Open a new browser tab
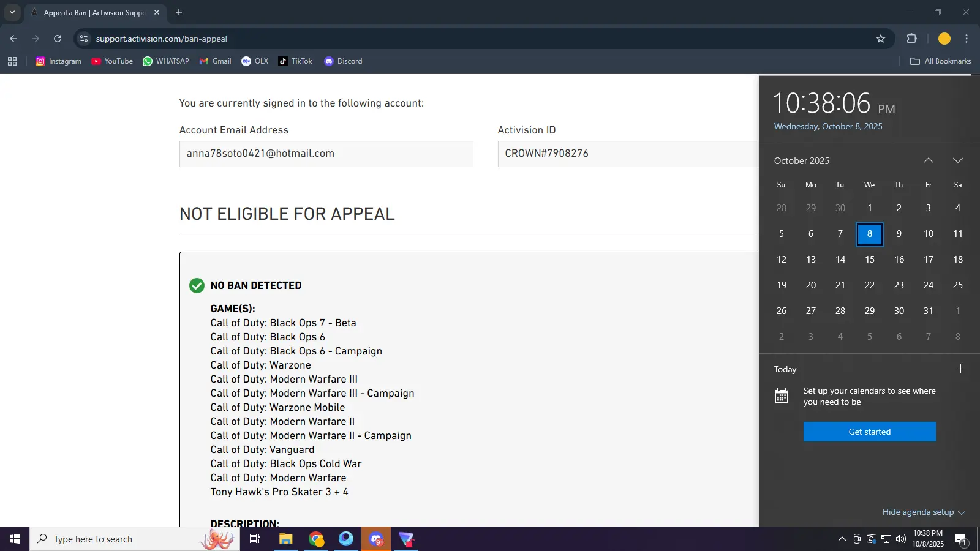 (x=179, y=12)
